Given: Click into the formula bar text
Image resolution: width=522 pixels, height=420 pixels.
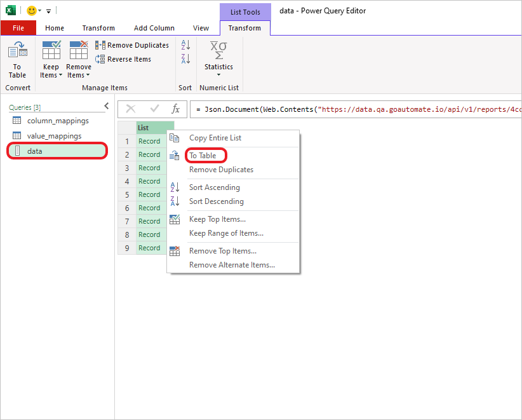Looking at the screenshot, I should 356,109.
